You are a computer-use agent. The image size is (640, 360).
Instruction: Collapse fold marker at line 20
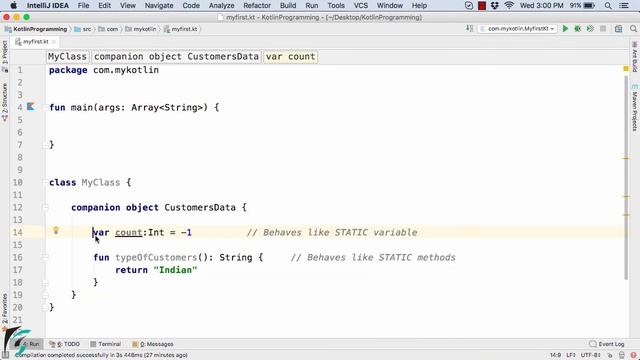(x=45, y=307)
